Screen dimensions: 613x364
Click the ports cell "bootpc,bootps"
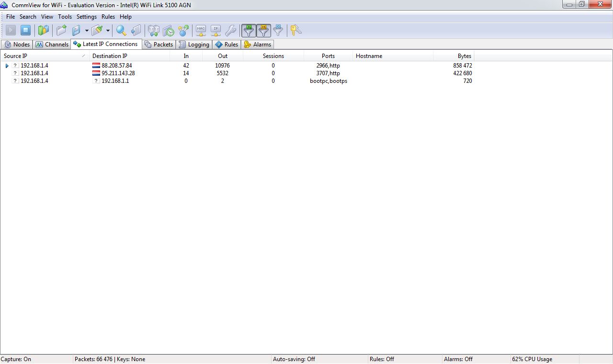[x=329, y=81]
